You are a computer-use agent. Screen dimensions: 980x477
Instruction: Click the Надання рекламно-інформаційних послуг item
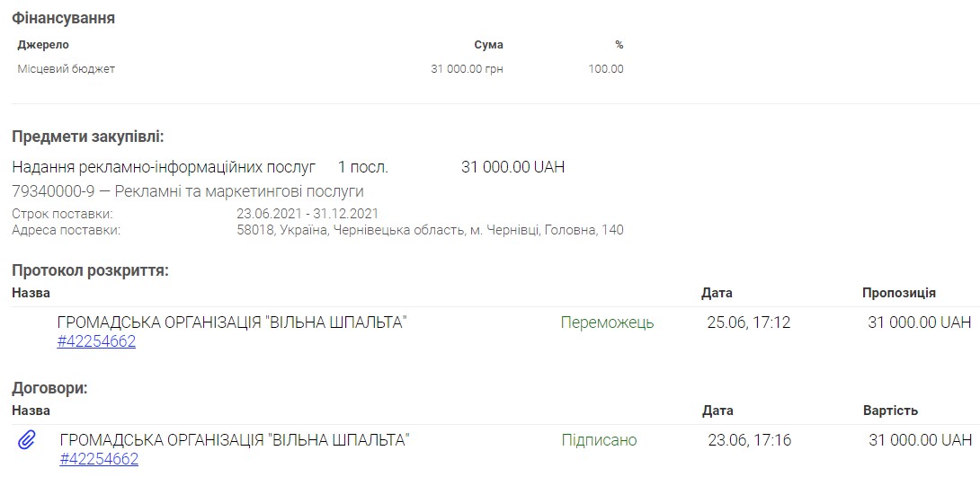(x=164, y=167)
